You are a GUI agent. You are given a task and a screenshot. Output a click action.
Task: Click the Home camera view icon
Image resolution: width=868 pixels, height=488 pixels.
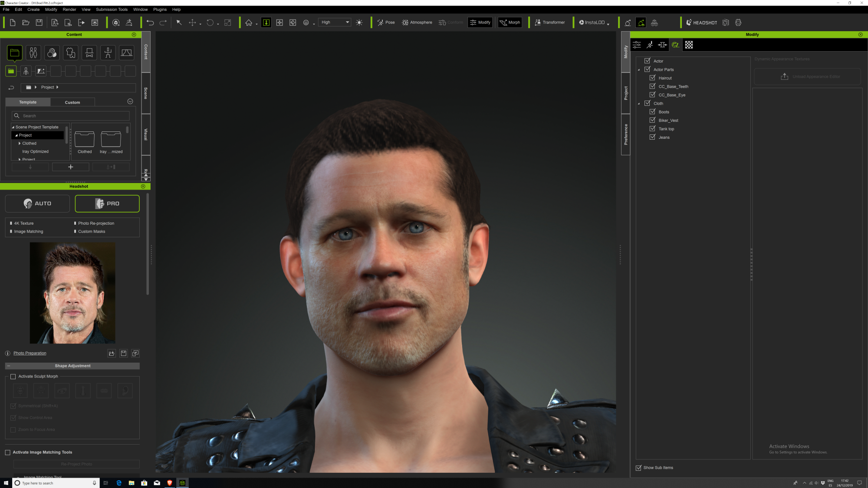(x=249, y=23)
